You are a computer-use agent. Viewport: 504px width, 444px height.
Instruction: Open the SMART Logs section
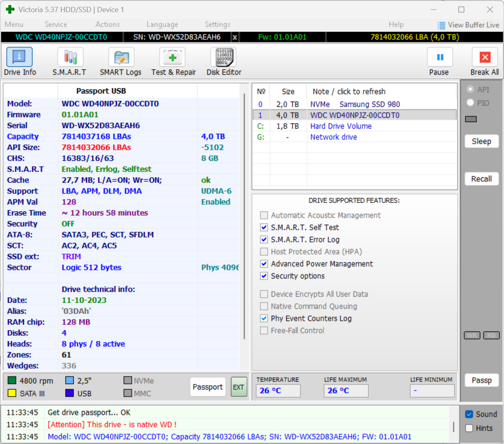(x=121, y=62)
